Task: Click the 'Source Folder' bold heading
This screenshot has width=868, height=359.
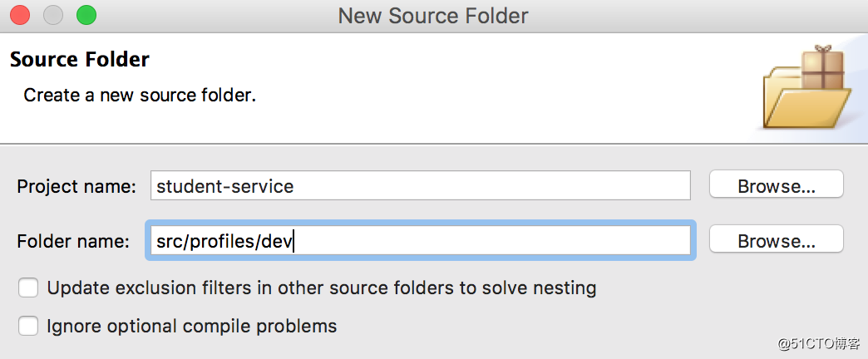Action: (80, 59)
